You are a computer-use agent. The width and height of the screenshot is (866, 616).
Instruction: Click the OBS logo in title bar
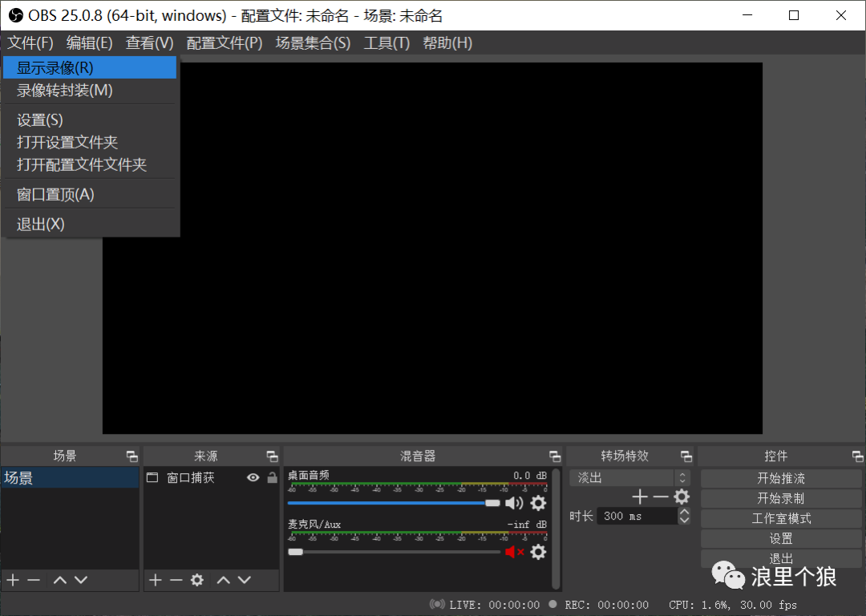point(16,15)
